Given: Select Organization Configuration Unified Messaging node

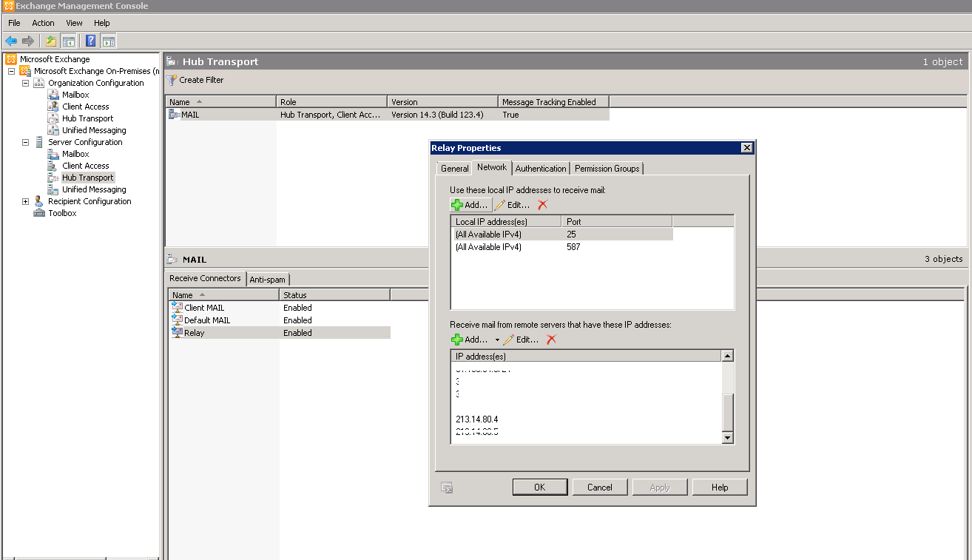Looking at the screenshot, I should (94, 130).
